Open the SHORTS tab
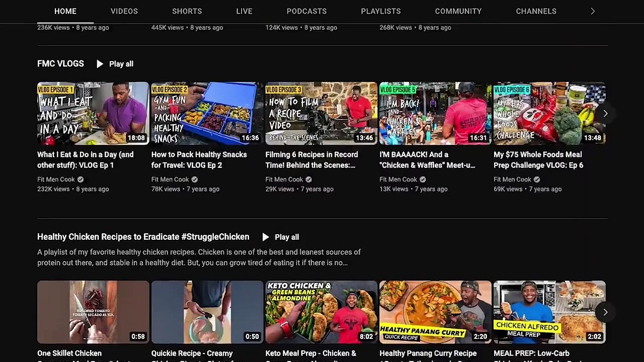644x362 pixels. pos(187,11)
